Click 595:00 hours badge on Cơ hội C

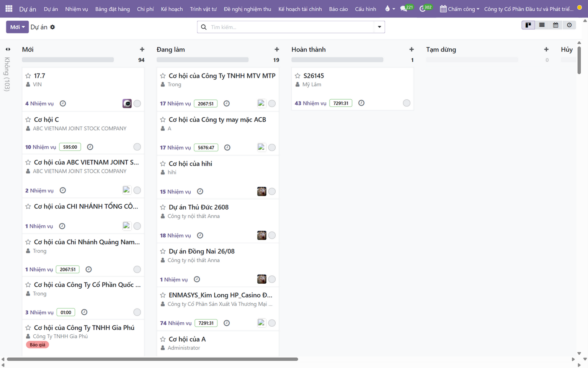(70, 147)
